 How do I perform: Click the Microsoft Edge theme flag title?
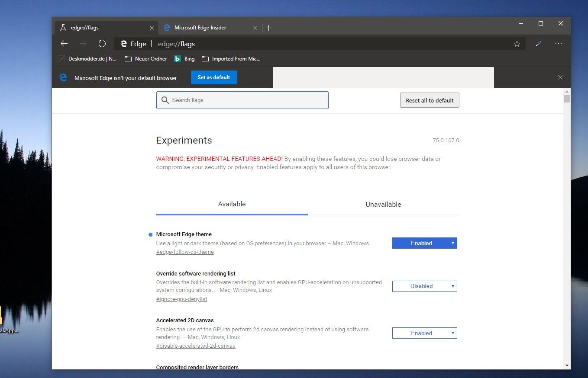pos(184,234)
